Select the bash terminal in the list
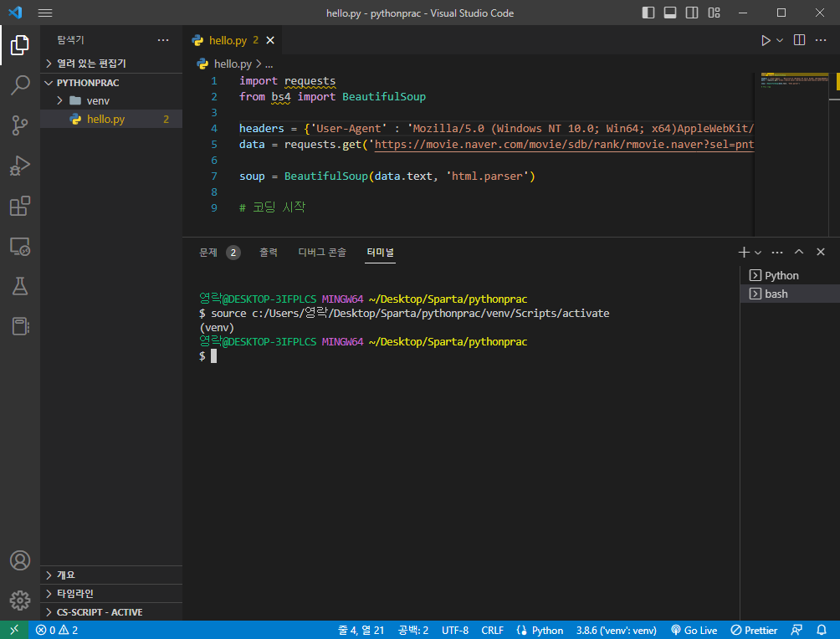Image resolution: width=840 pixels, height=639 pixels. tap(790, 294)
